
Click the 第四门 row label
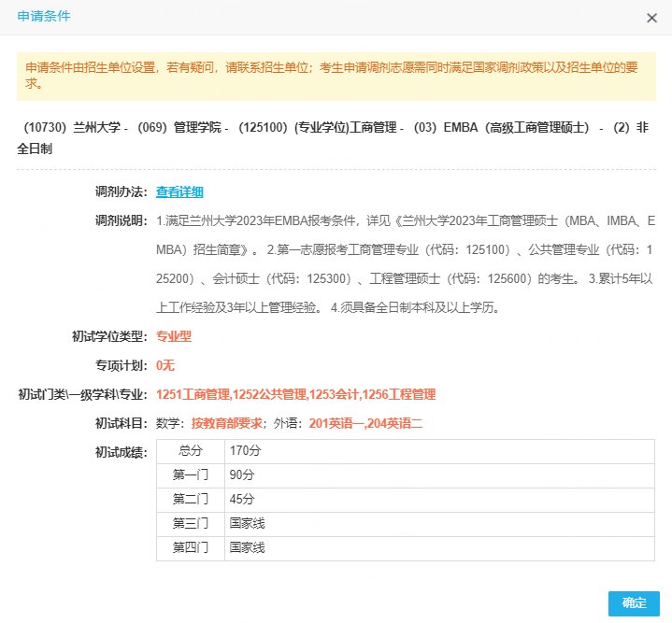point(191,548)
